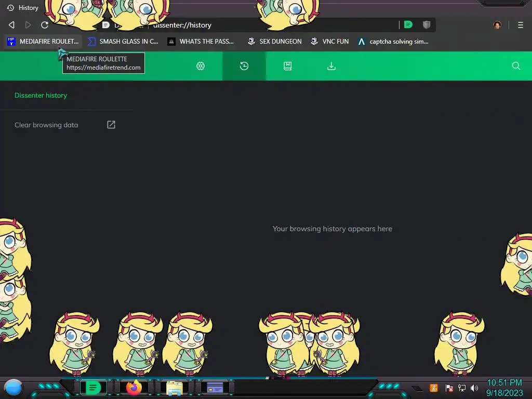Select the History clock tab

(244, 66)
